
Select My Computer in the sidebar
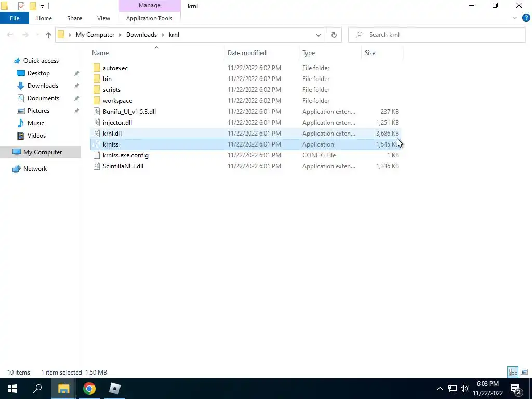41,152
